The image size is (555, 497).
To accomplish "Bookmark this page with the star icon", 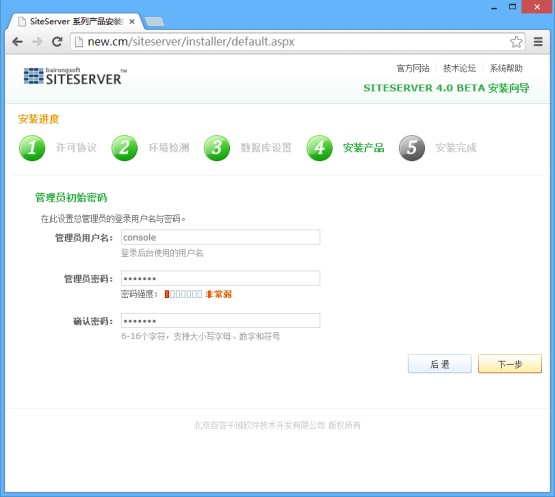I will pyautogui.click(x=516, y=42).
